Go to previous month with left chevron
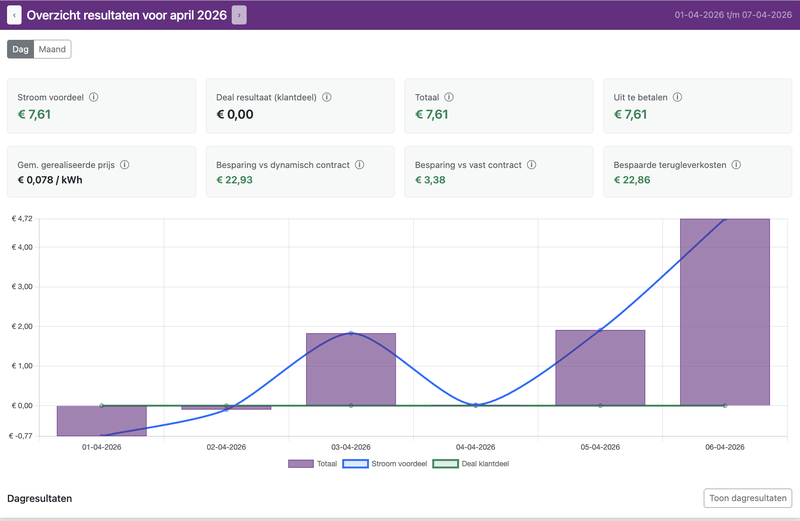Viewport: 800px width, 521px height. pyautogui.click(x=14, y=15)
